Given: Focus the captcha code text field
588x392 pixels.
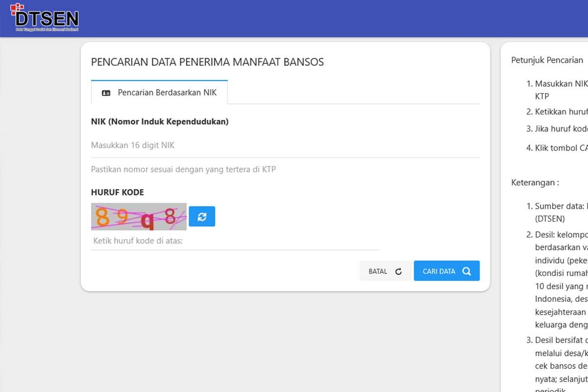Looking at the screenshot, I should click(236, 241).
